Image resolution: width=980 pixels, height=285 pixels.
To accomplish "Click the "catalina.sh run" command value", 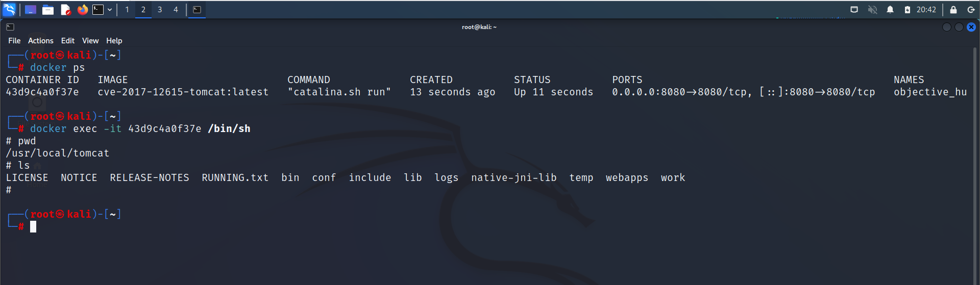I will tap(339, 92).
